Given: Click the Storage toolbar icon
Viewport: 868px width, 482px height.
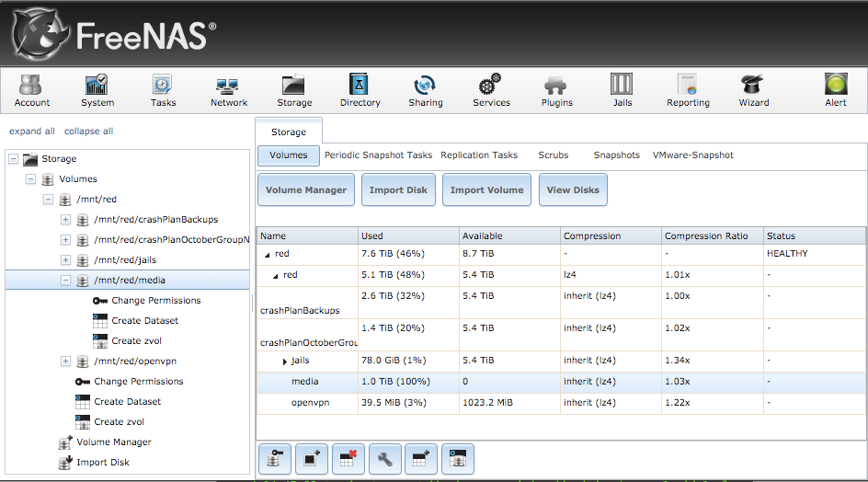Looking at the screenshot, I should (x=294, y=90).
